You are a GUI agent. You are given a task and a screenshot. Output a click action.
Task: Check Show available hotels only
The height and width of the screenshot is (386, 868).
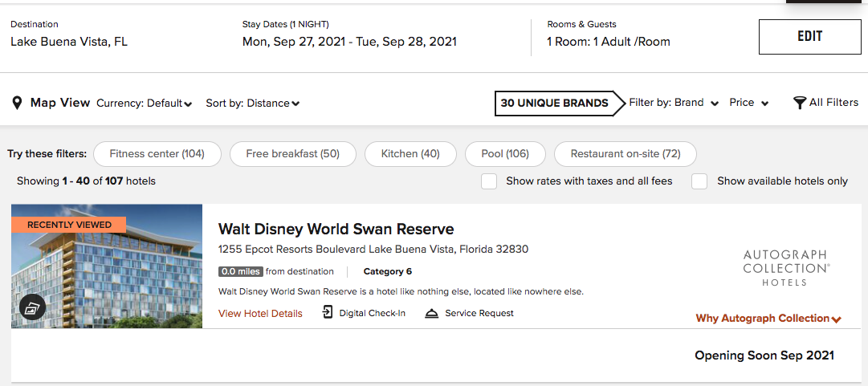pyautogui.click(x=699, y=181)
